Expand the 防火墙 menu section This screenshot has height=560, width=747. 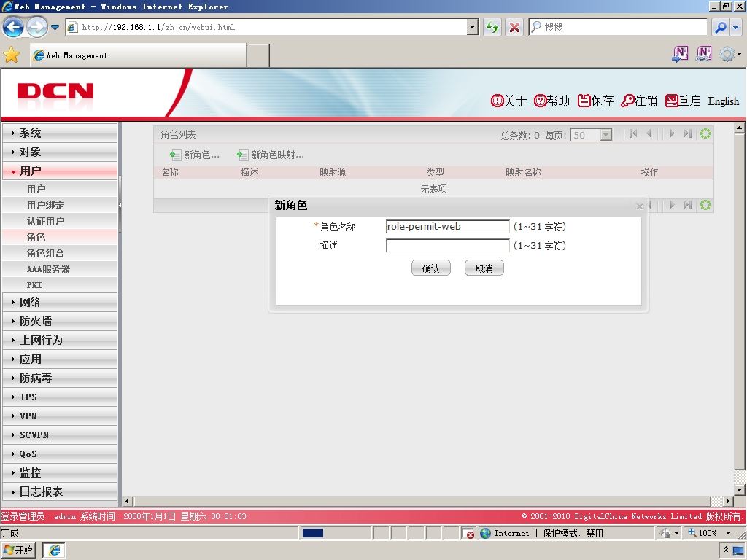(x=60, y=321)
